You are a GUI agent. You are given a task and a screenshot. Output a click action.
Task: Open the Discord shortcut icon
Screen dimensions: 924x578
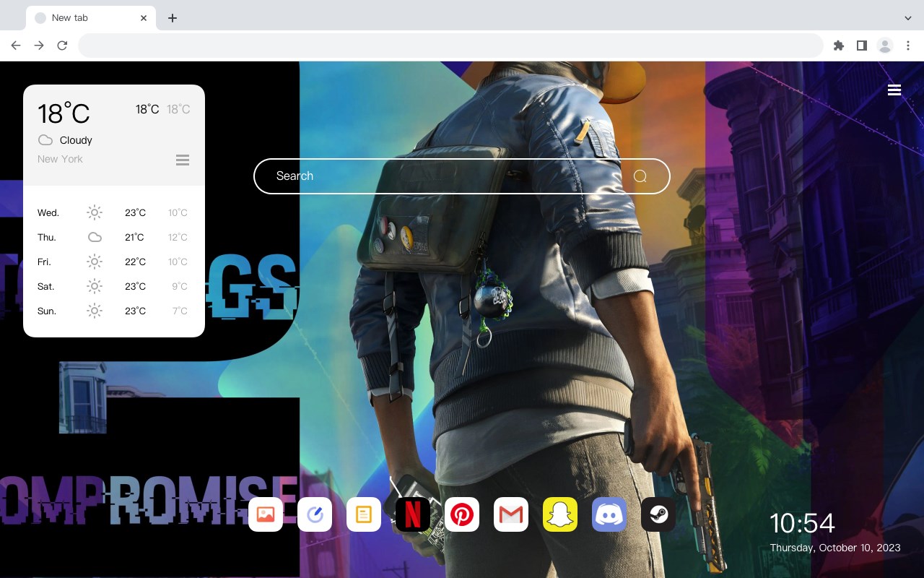tap(609, 514)
